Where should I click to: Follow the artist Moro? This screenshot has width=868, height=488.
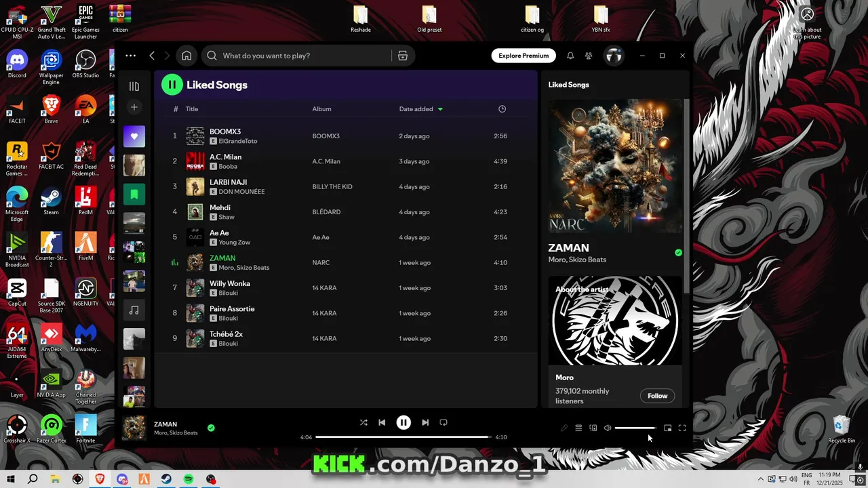[657, 396]
